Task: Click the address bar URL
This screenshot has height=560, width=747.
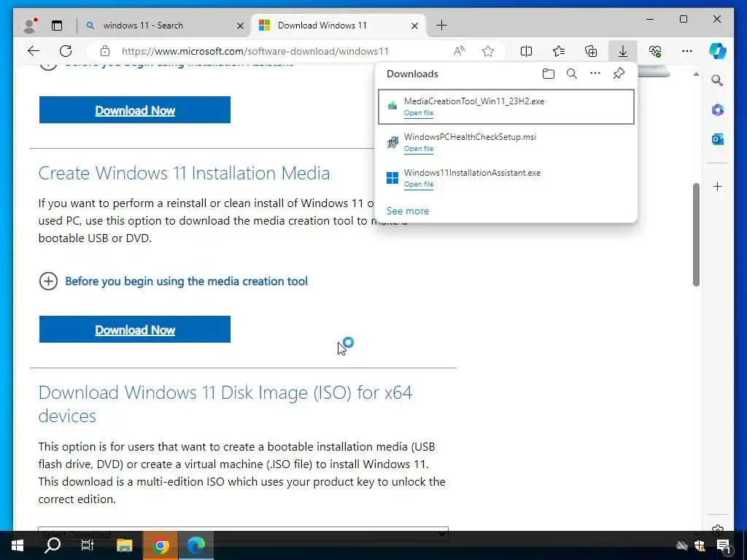Action: point(255,51)
